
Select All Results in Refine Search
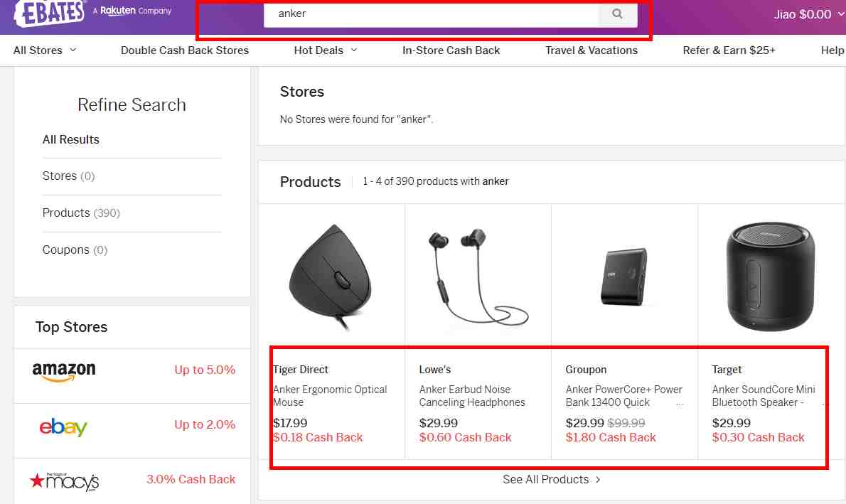tap(71, 140)
